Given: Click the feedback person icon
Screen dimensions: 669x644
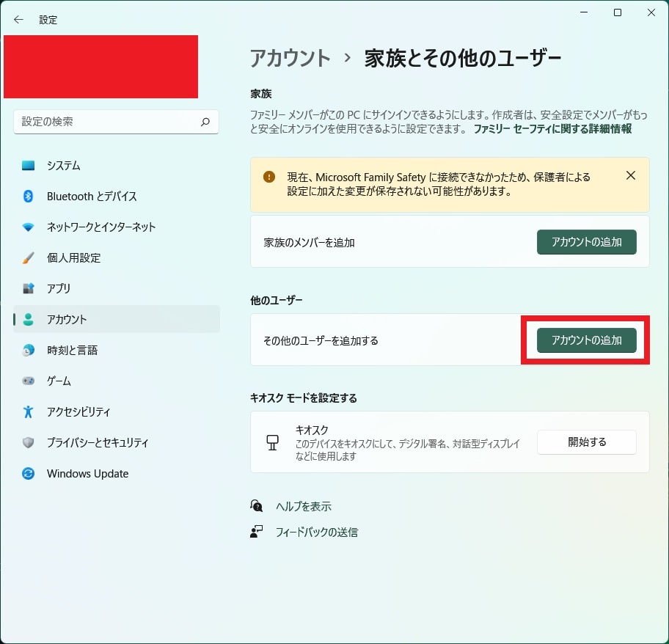Looking at the screenshot, I should click(257, 532).
